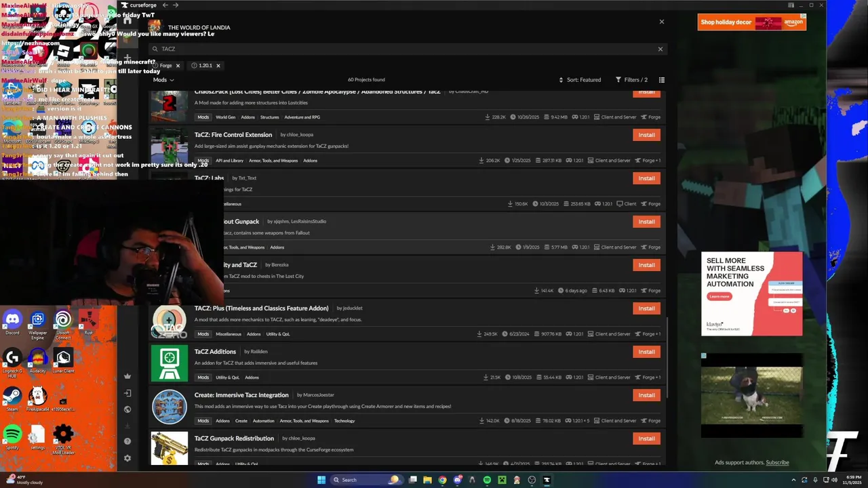Open TaCZ Additions project title
Viewport: 868px width, 488px height.
215,352
